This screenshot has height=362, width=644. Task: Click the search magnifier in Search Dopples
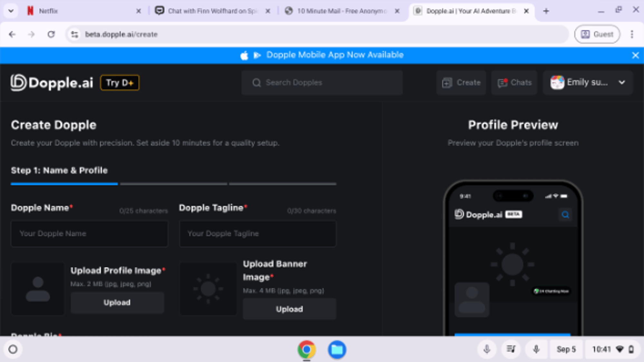pyautogui.click(x=256, y=83)
